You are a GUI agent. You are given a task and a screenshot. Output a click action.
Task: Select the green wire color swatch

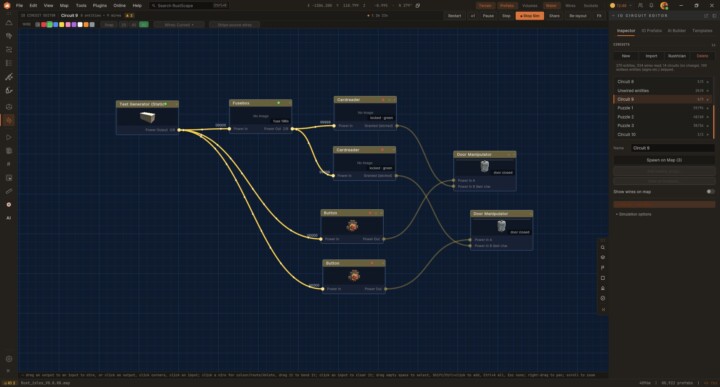50,24
